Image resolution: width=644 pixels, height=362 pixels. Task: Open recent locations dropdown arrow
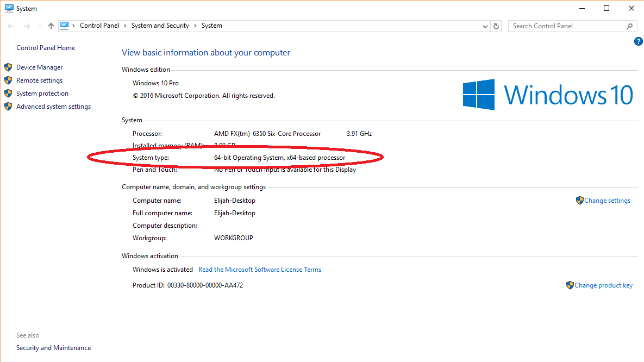[40, 26]
